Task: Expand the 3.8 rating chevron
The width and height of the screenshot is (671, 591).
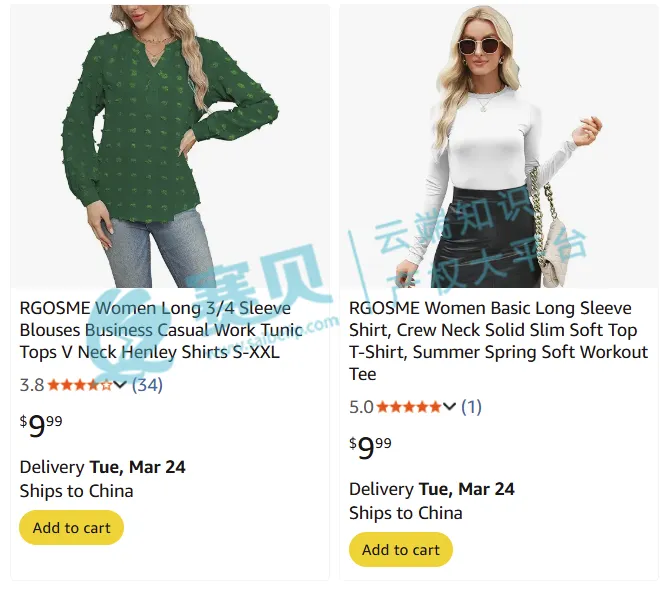Action: click(120, 384)
